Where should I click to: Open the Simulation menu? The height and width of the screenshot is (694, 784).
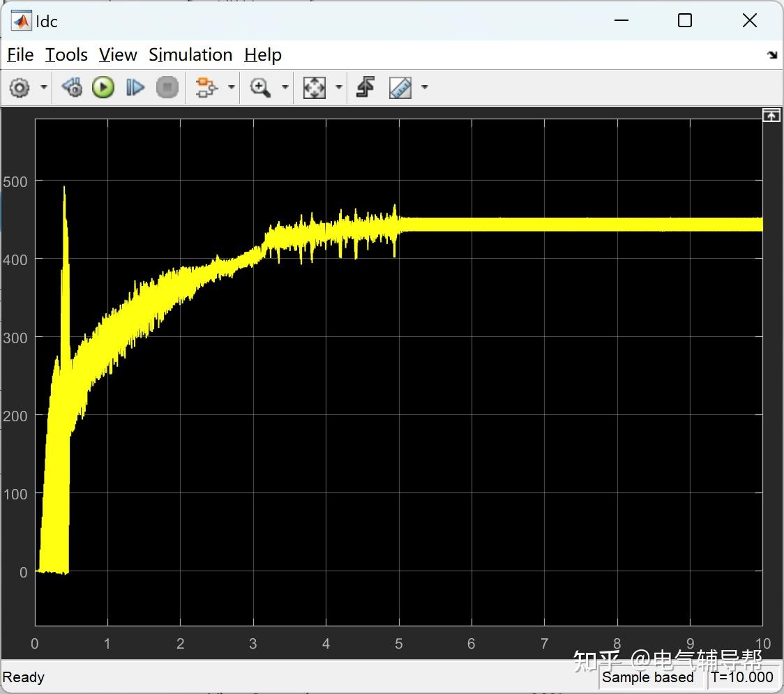click(190, 54)
